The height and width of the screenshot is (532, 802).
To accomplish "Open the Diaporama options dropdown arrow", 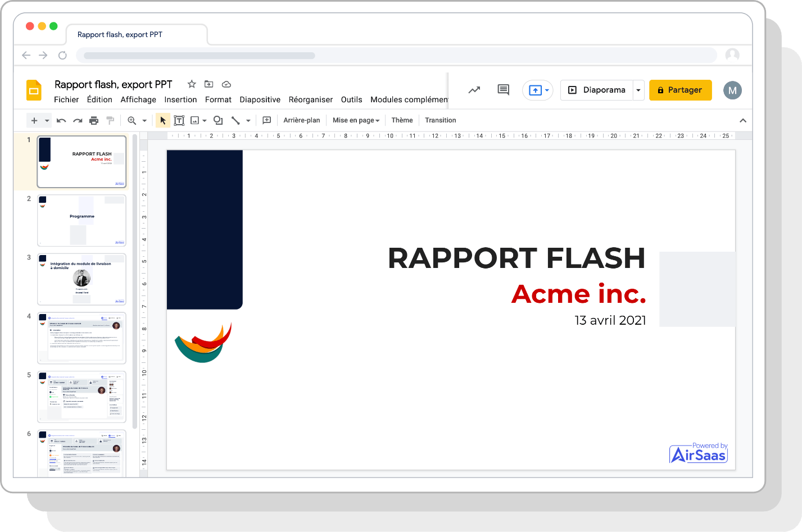I will (x=638, y=90).
